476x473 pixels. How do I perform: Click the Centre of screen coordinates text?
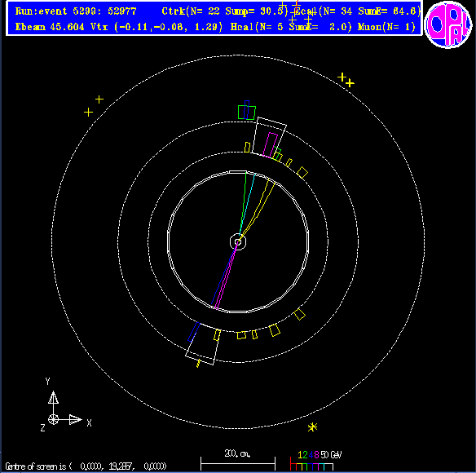click(x=86, y=466)
